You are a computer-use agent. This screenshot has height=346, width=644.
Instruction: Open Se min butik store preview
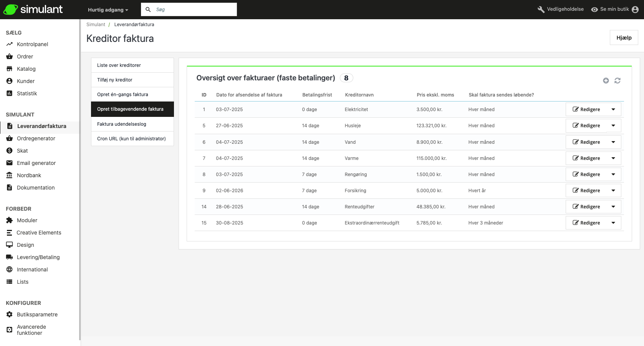coord(610,9)
